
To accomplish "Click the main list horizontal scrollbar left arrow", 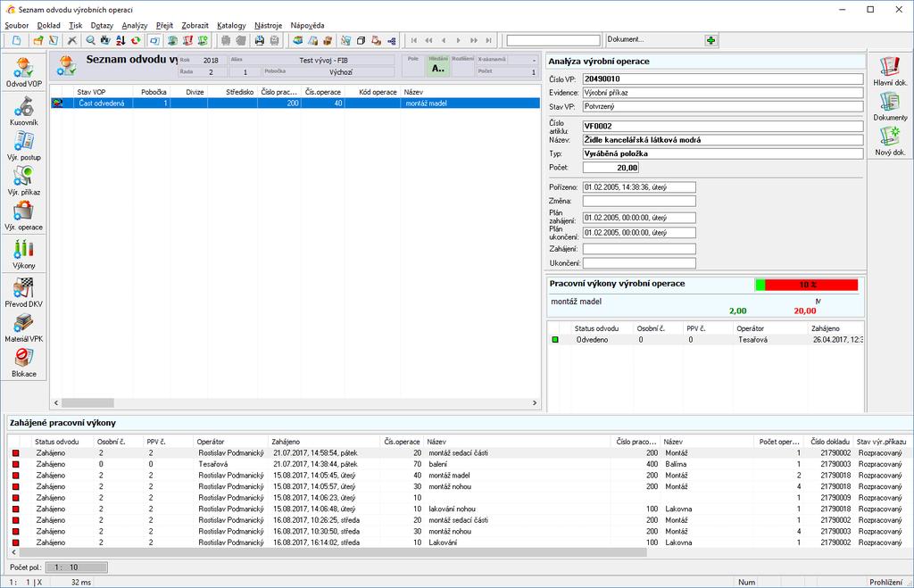I will coord(56,402).
